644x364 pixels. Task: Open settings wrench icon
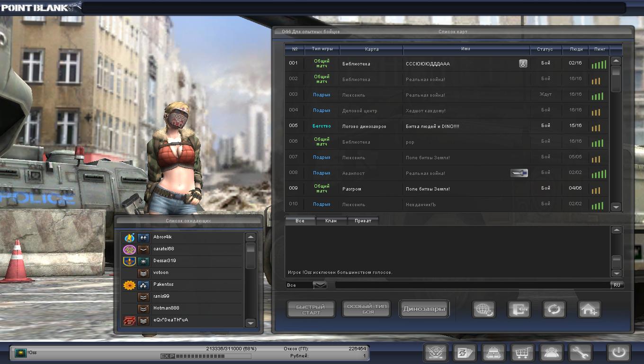580,353
